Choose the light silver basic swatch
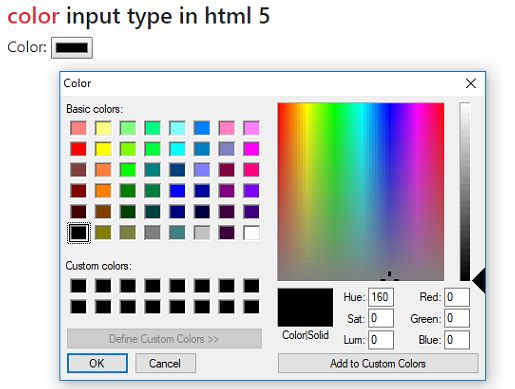This screenshot has height=389, width=515. tap(202, 233)
